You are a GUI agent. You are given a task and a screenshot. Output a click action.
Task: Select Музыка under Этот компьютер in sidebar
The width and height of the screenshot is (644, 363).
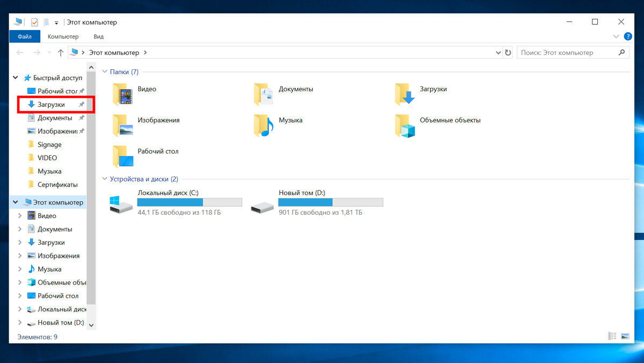45,269
